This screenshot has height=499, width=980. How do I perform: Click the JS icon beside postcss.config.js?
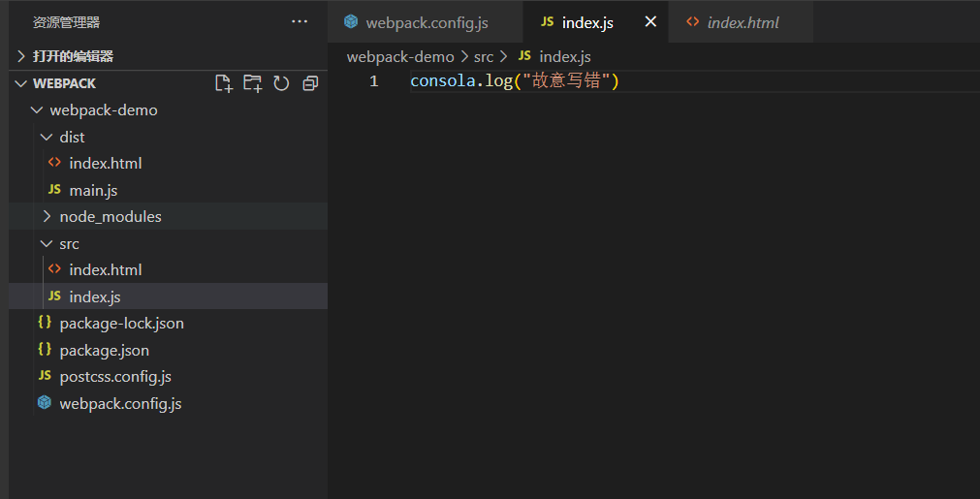click(x=45, y=376)
